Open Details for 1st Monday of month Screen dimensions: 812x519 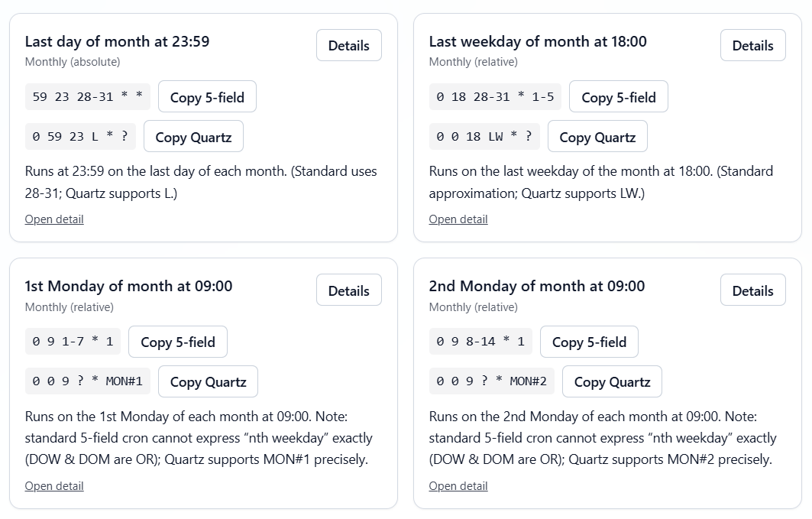pyautogui.click(x=348, y=290)
